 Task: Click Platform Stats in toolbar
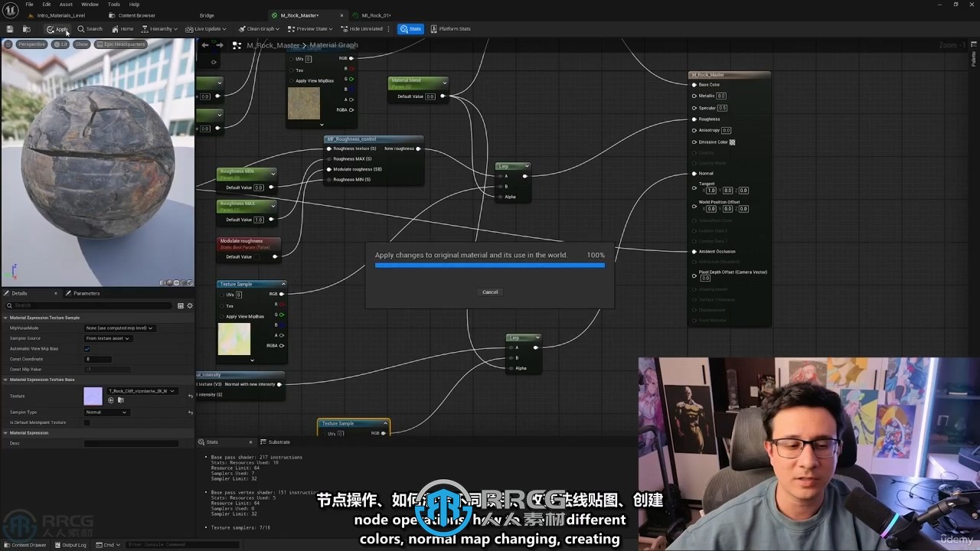450,29
